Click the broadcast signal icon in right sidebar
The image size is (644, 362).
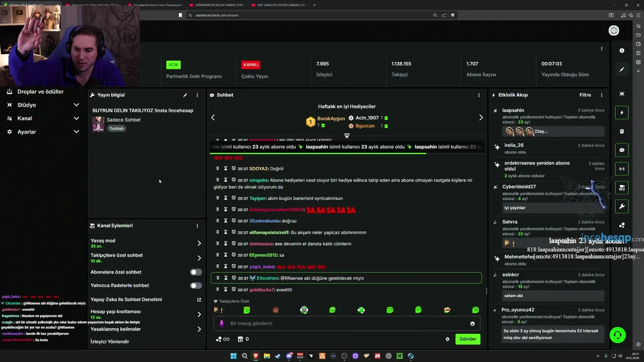coord(622,169)
